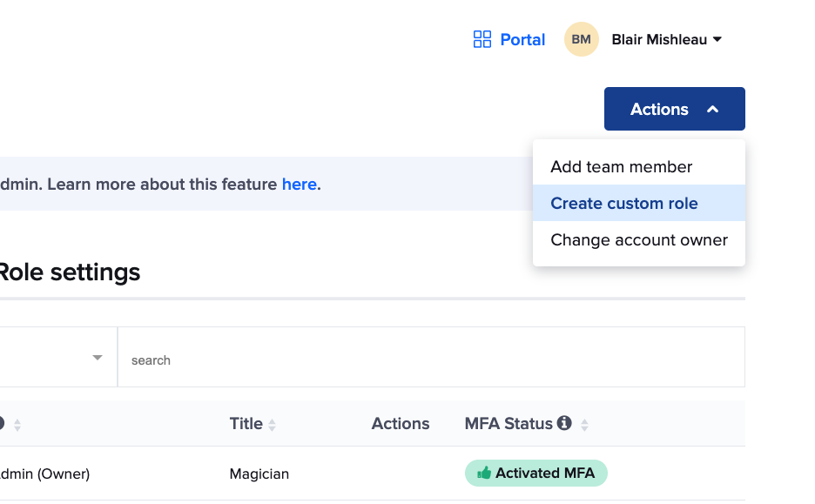The image size is (815, 504).
Task: Click the Admin (Owner) role cell
Action: 44,474
